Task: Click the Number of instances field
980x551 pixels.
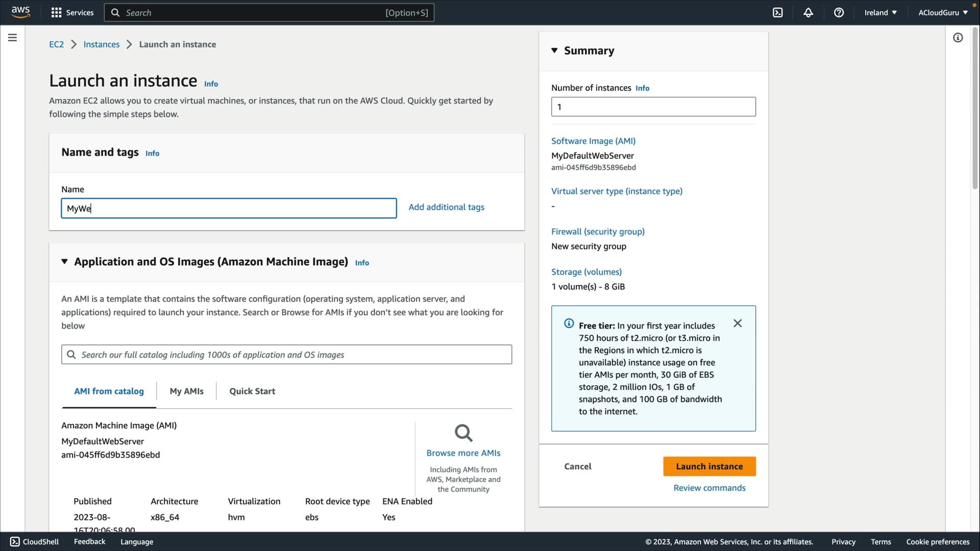Action: pos(653,107)
